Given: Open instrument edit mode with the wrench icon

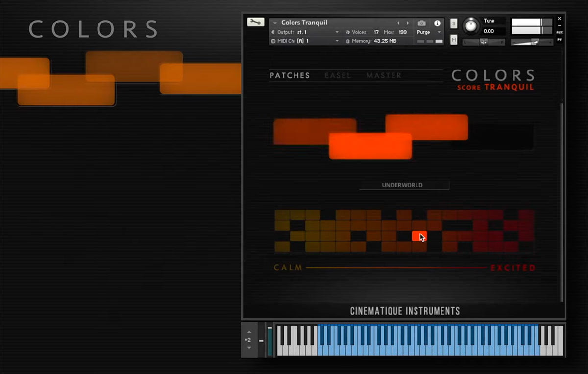Looking at the screenshot, I should click(x=255, y=22).
